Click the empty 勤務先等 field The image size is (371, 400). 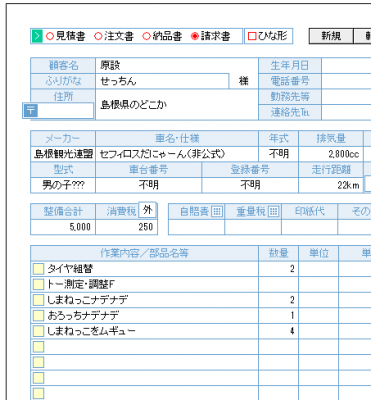pyautogui.click(x=346, y=97)
